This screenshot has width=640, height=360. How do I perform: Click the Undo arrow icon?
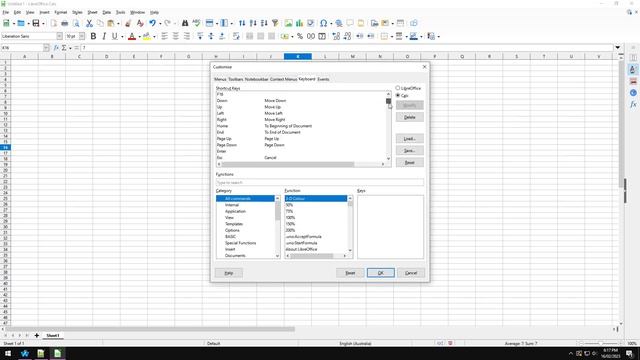tap(152, 23)
